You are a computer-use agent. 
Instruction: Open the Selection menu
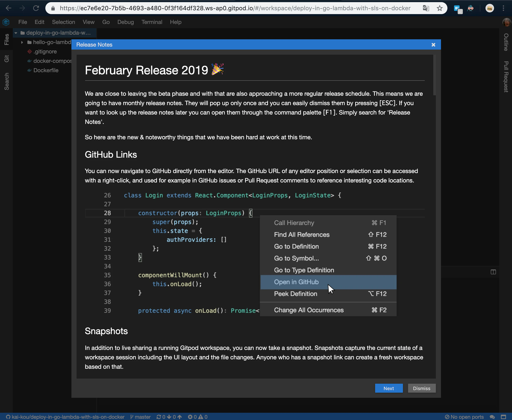[64, 22]
